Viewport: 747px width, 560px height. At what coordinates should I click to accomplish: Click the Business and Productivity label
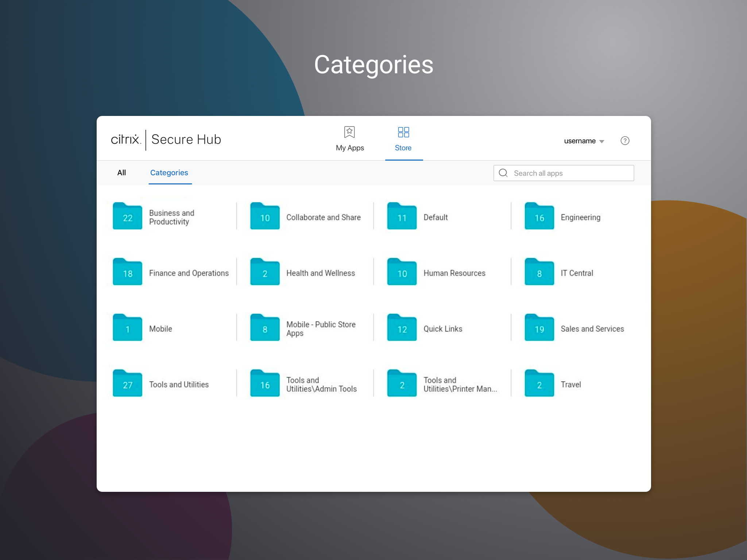coord(172,217)
